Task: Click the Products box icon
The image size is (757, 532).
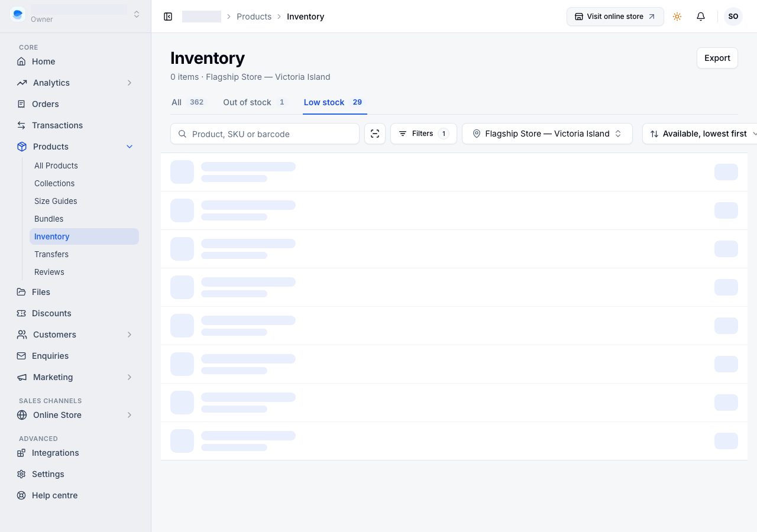Action: [22, 147]
